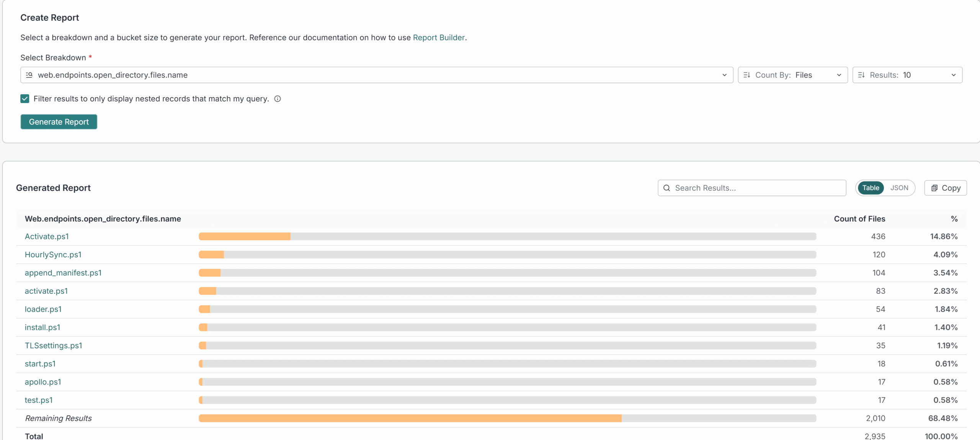Focus the Search Results input field

[x=752, y=188]
